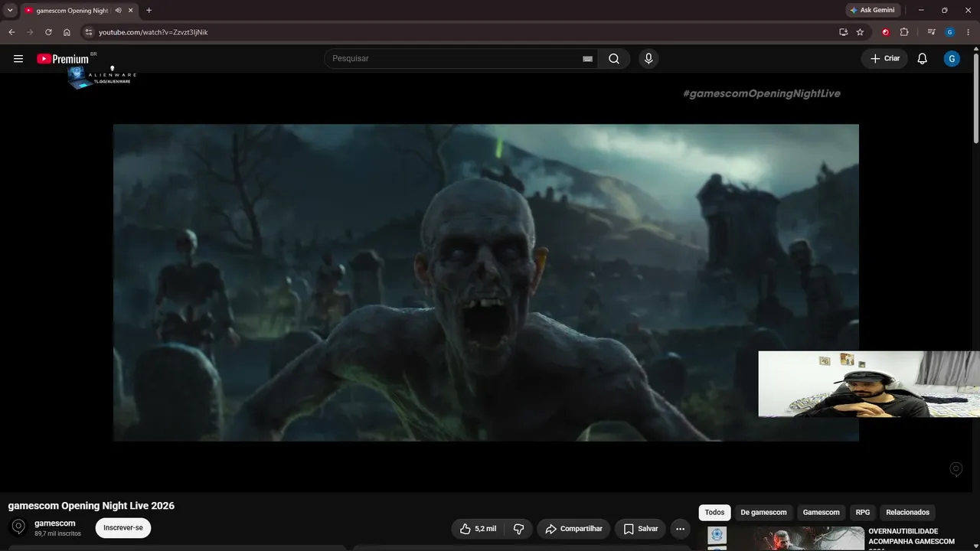Open the OVERNAUTIBILIDADE ACOMPANHA GAMESCOM video title
Viewport: 980px width, 551px height.
[912, 536]
